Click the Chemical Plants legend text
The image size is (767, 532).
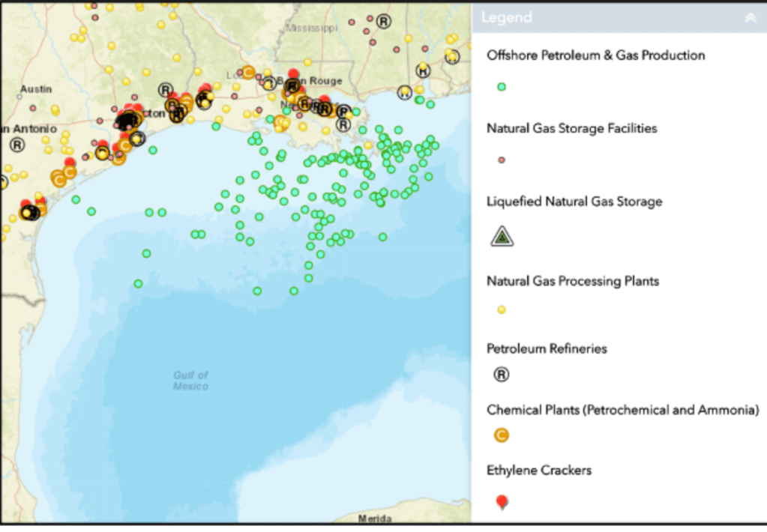(622, 410)
